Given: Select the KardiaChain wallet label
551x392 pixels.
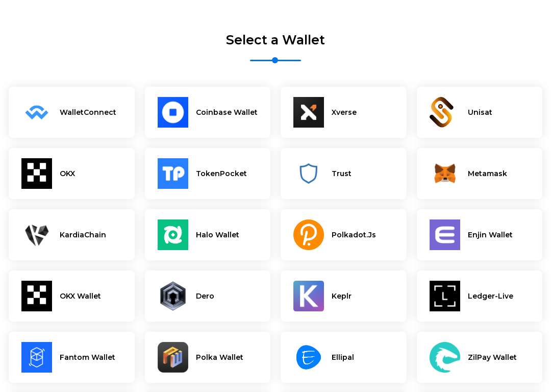Looking at the screenshot, I should click(83, 235).
